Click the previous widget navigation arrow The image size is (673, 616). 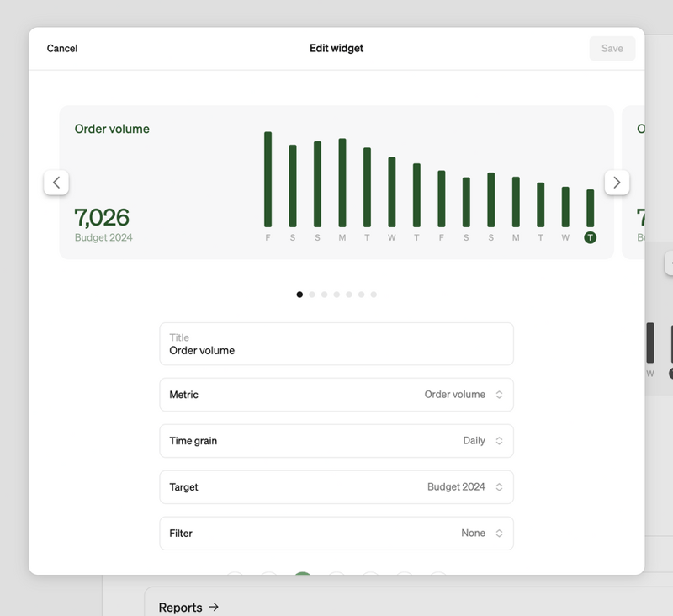tap(56, 183)
